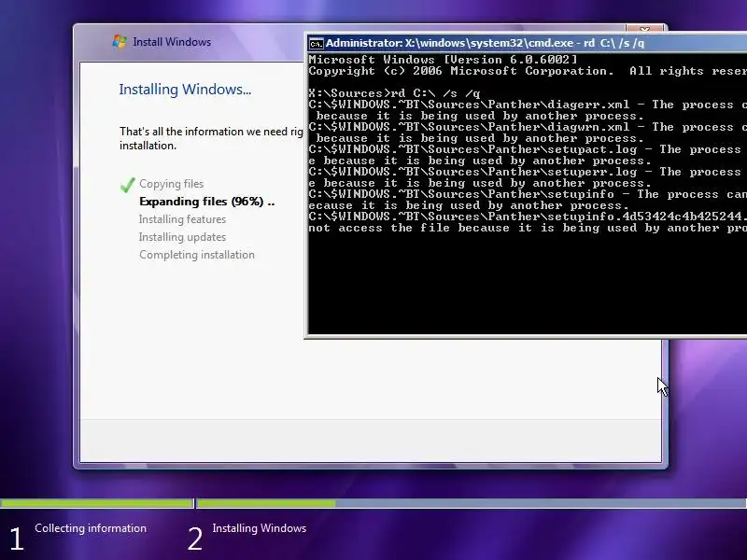Select the Completing installation step
Viewport: 747px width, 560px height.
[197, 255]
